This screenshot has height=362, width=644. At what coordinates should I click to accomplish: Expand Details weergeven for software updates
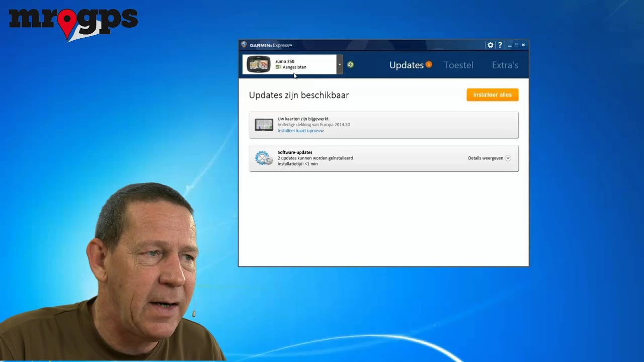point(489,158)
